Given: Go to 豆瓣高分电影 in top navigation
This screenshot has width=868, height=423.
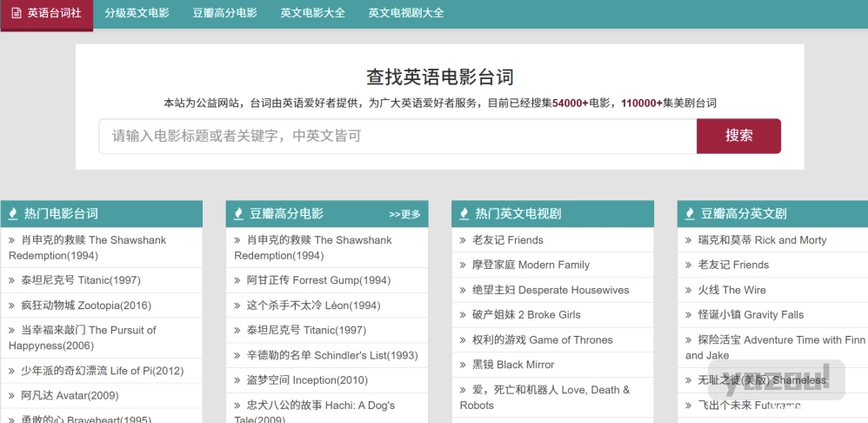Looking at the screenshot, I should click(224, 13).
